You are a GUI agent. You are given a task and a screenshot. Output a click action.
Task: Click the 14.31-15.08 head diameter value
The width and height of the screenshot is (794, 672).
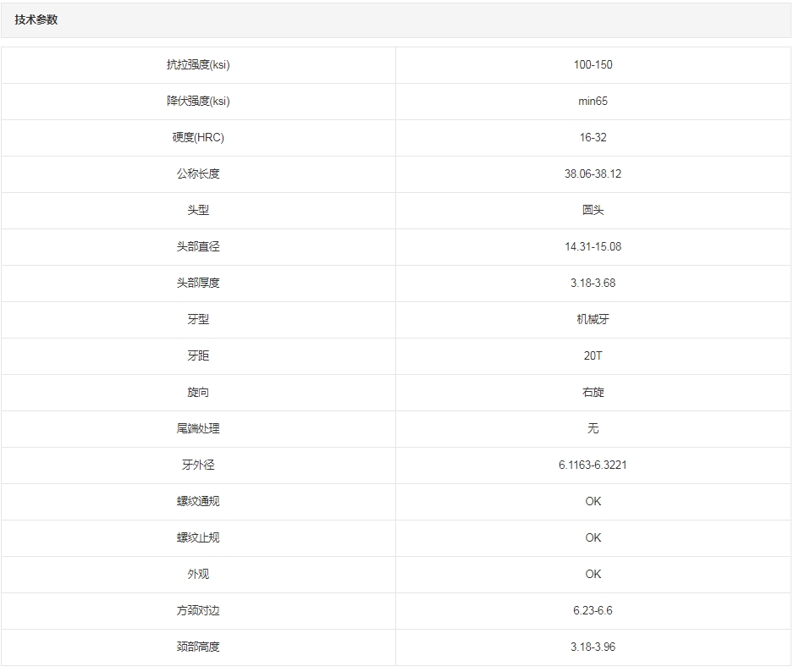click(x=593, y=247)
